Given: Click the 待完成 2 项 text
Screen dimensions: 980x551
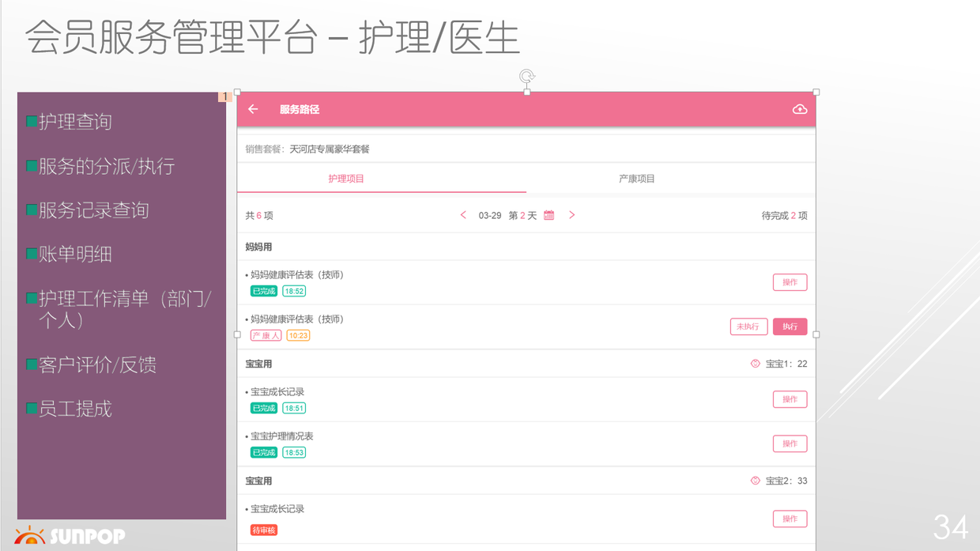Looking at the screenshot, I should pos(784,215).
